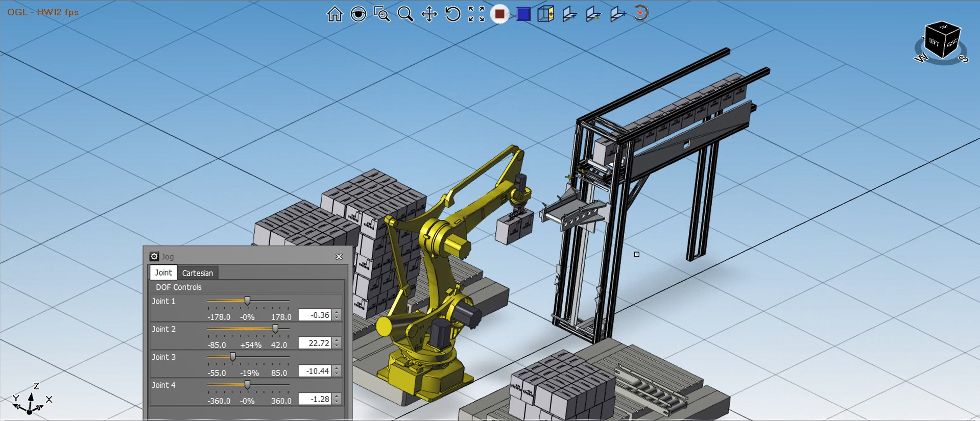Click the wireframe cube icon
This screenshot has height=421, width=980.
tap(545, 14)
